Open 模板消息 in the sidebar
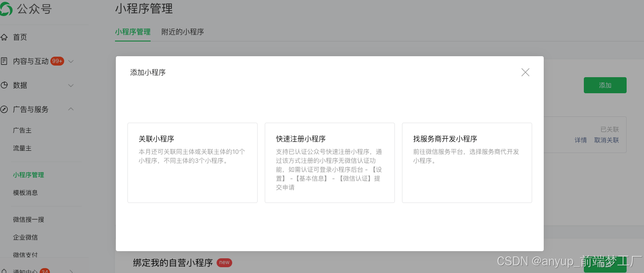Image resolution: width=644 pixels, height=273 pixels. 25,193
